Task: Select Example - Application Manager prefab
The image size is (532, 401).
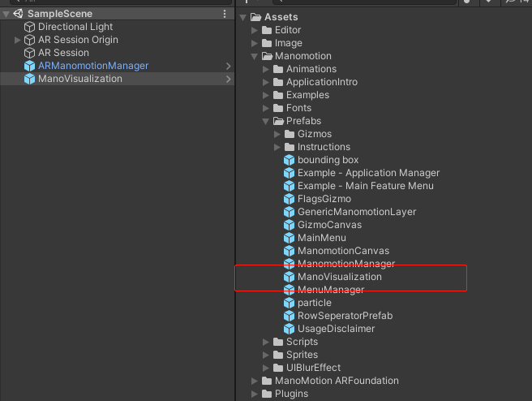Action: 368,173
